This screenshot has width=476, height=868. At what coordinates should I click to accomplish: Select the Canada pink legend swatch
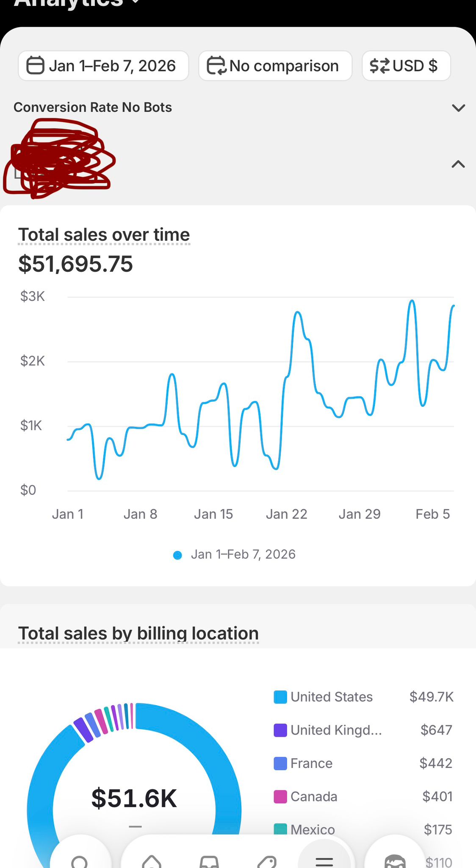coord(280,797)
